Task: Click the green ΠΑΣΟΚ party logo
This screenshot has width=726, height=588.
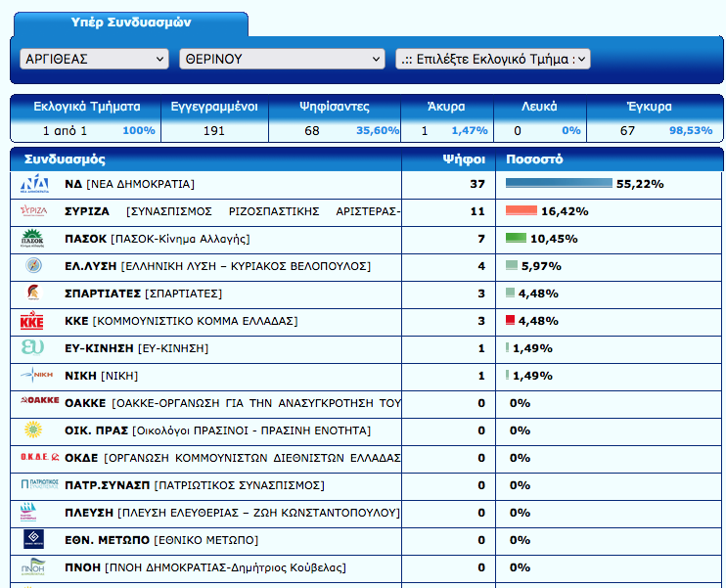Action: (34, 239)
